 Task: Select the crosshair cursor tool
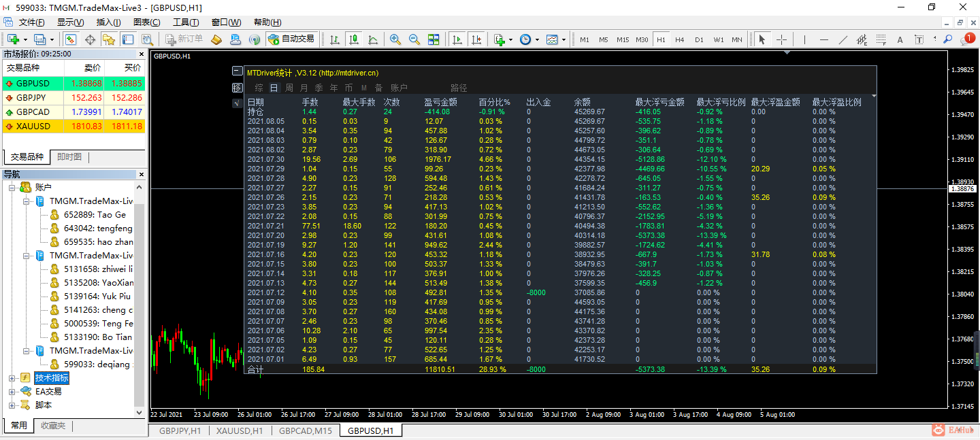coord(781,39)
